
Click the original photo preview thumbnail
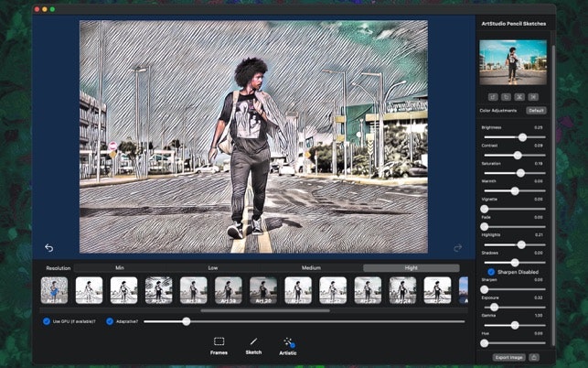pos(513,62)
